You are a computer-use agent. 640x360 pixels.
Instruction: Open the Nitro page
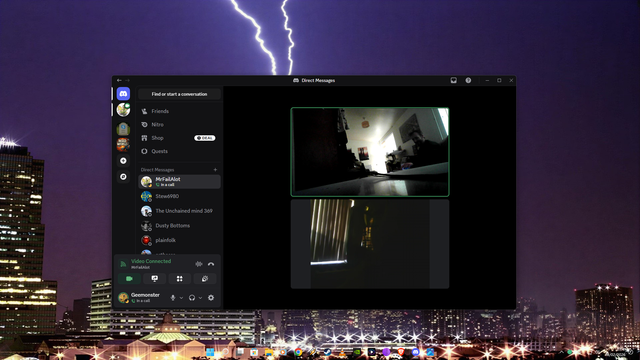[x=179, y=124]
